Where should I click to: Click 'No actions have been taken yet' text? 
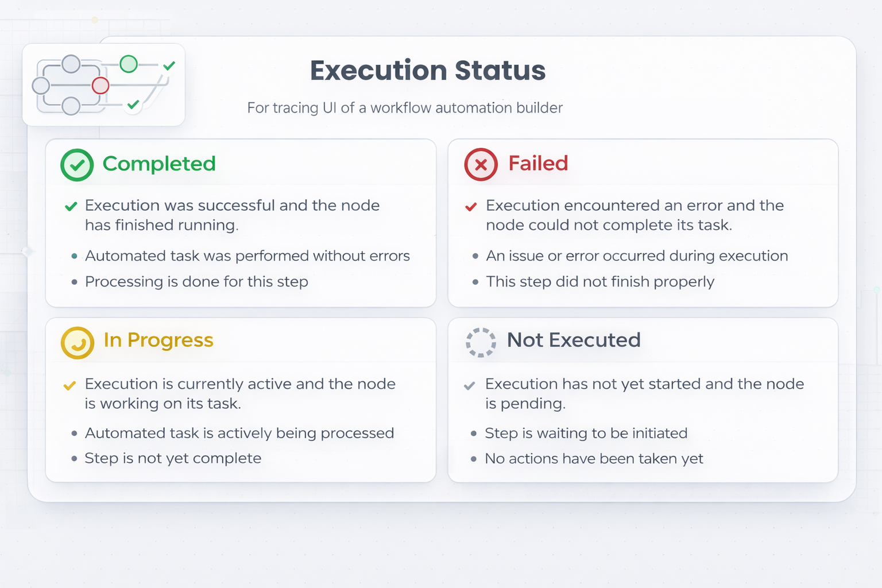(x=594, y=459)
